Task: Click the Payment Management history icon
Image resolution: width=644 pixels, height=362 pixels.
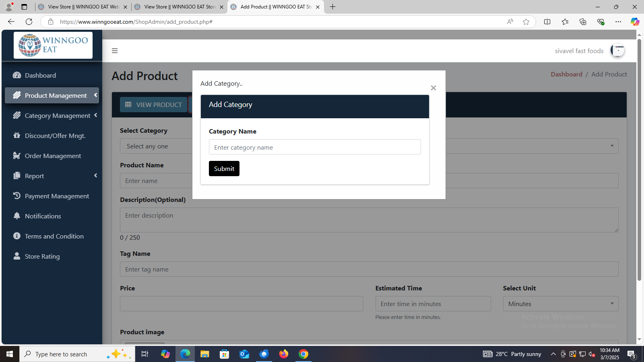Action: (17, 196)
